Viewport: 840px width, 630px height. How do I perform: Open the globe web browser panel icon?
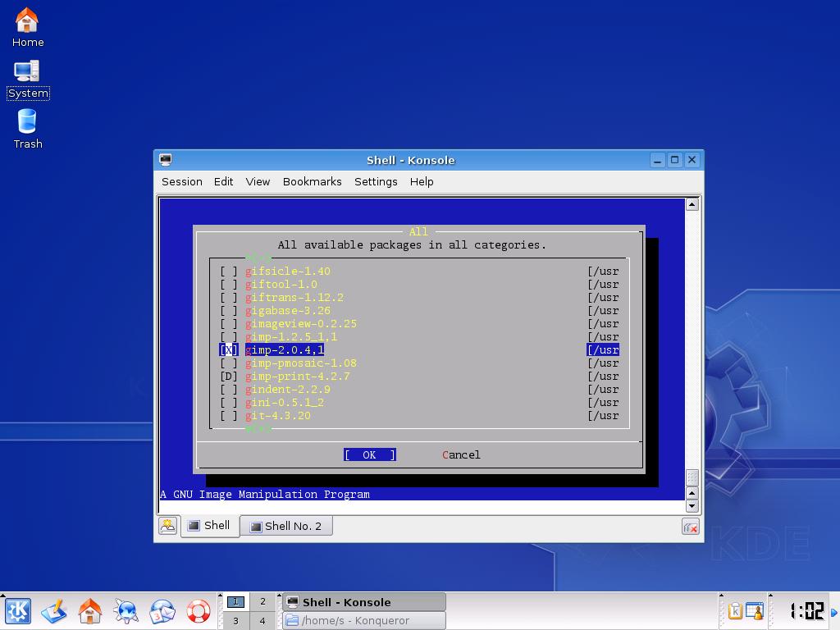tap(126, 611)
